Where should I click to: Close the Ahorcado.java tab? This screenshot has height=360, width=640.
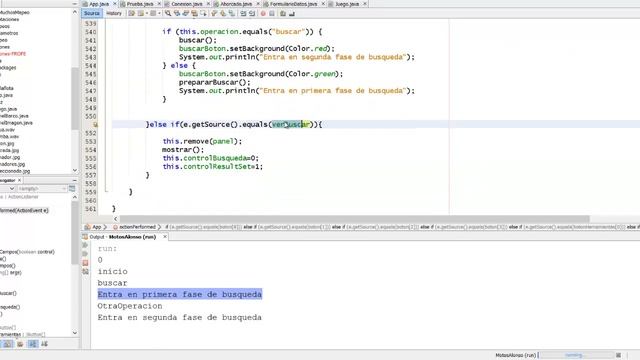pyautogui.click(x=258, y=4)
